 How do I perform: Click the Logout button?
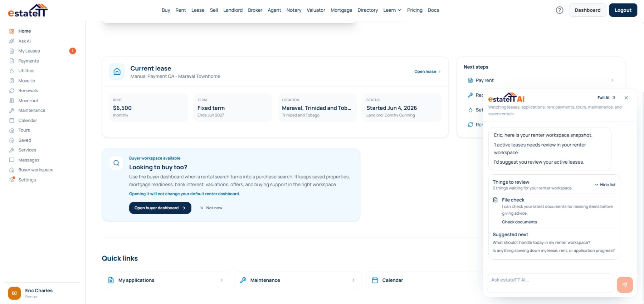click(x=623, y=10)
